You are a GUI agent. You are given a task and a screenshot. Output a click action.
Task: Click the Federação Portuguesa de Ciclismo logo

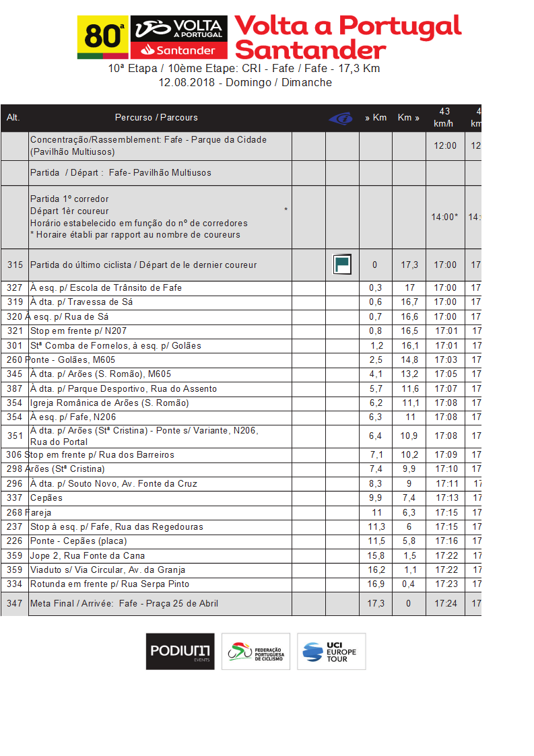tap(256, 652)
